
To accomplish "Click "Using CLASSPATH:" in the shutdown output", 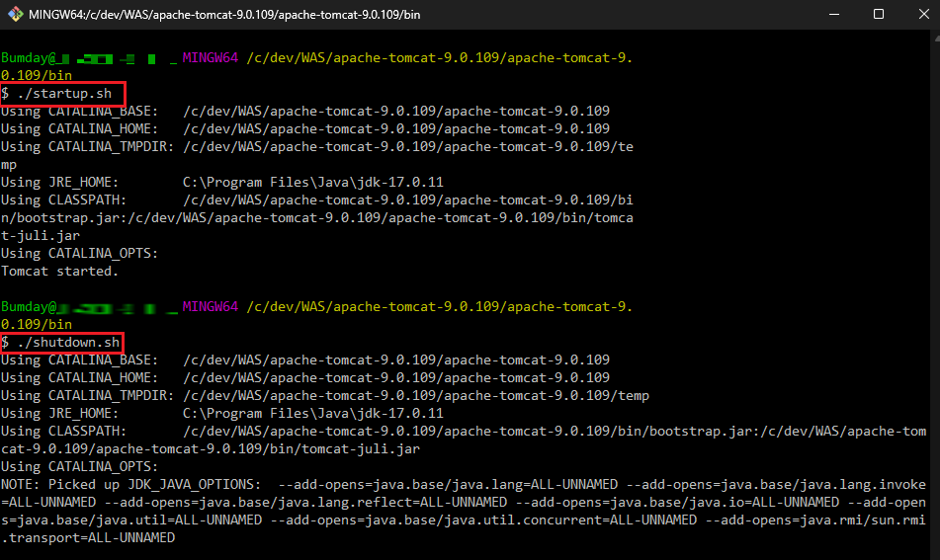I will click(x=64, y=432).
